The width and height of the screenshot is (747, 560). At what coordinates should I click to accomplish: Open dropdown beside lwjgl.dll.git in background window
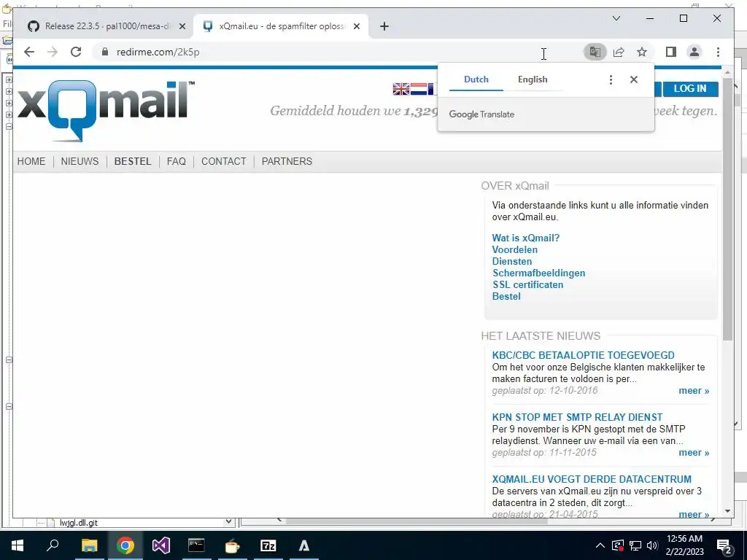click(x=228, y=522)
